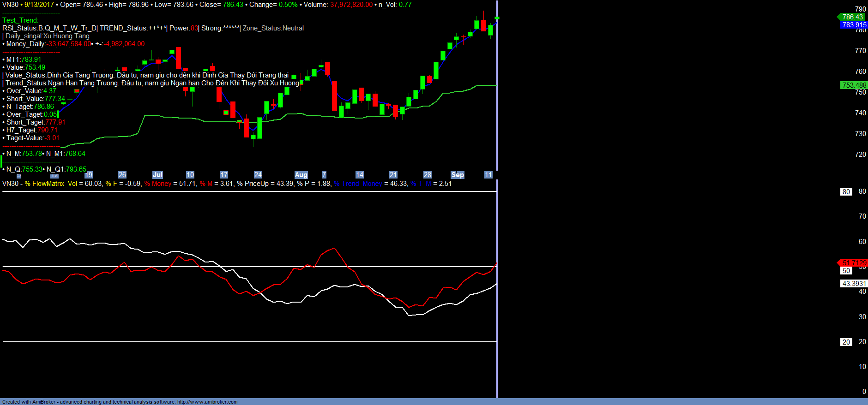
Task: Select the blue 783.915 price axis tag
Action: (x=854, y=25)
